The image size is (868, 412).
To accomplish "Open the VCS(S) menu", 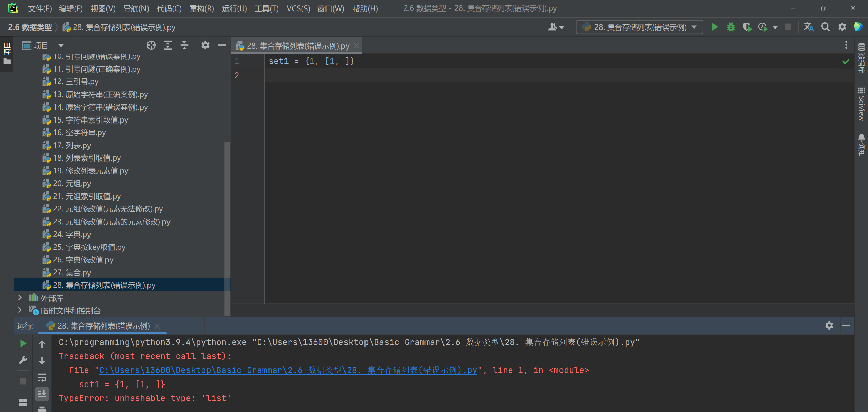I will click(x=298, y=8).
